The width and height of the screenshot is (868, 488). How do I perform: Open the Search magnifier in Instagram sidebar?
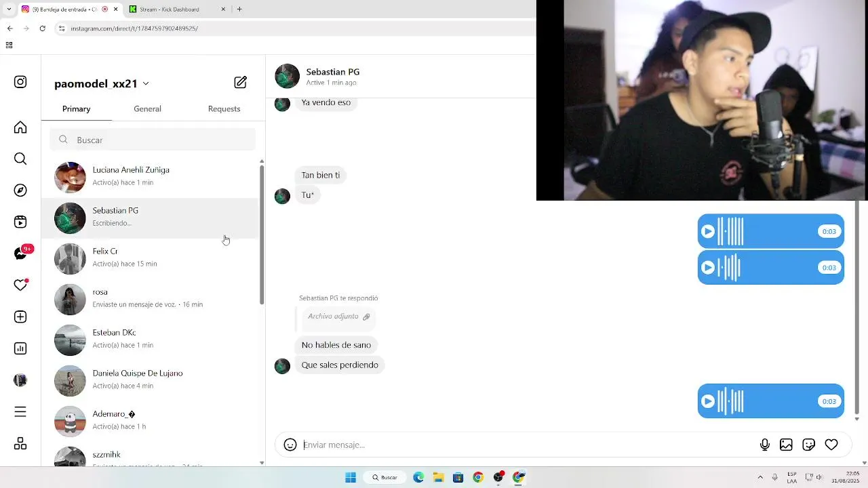(x=20, y=159)
